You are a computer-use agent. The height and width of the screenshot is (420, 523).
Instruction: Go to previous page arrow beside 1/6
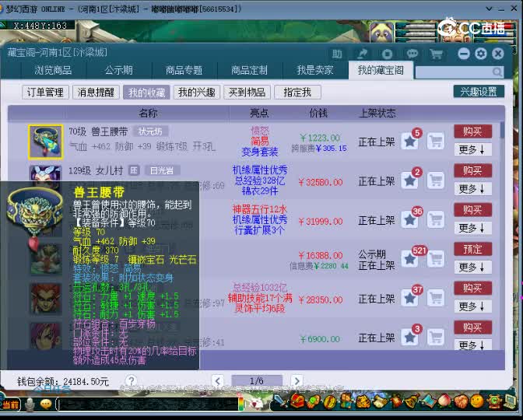tap(217, 380)
